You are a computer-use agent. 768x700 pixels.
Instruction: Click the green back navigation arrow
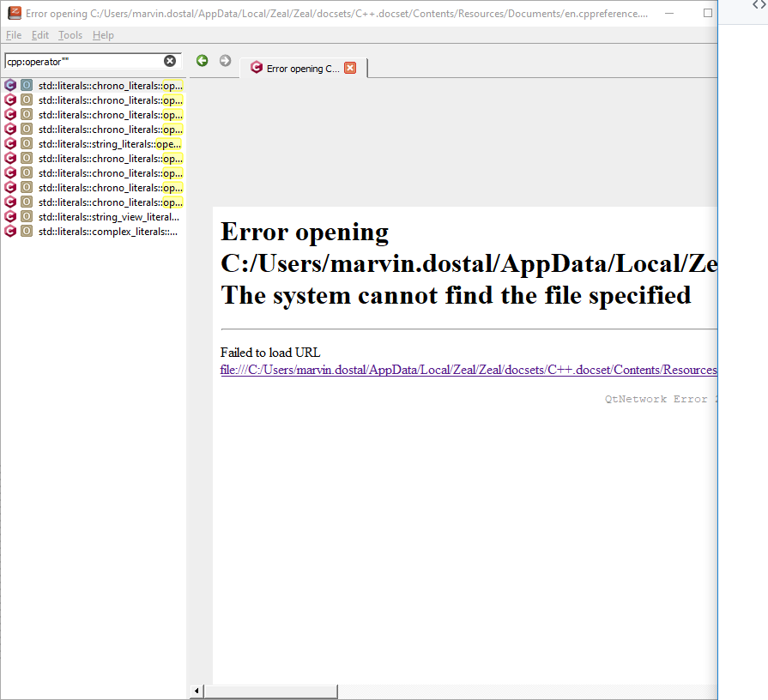202,60
